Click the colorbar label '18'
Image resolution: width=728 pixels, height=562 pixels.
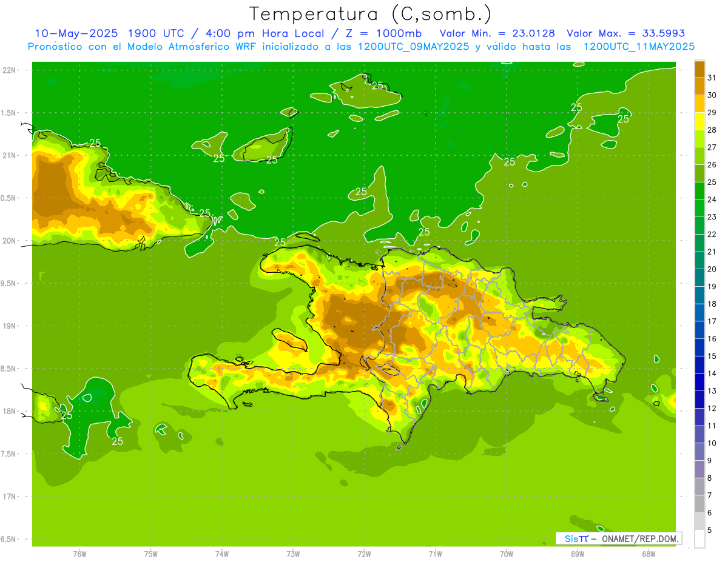pos(712,304)
